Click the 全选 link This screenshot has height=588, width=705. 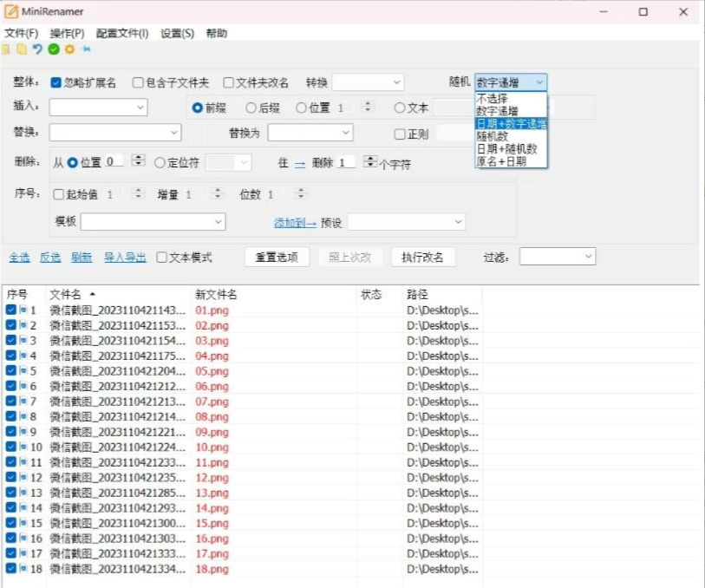click(x=19, y=258)
